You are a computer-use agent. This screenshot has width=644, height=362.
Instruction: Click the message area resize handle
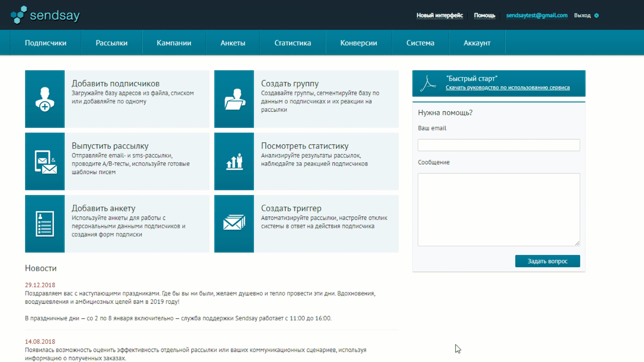point(577,243)
